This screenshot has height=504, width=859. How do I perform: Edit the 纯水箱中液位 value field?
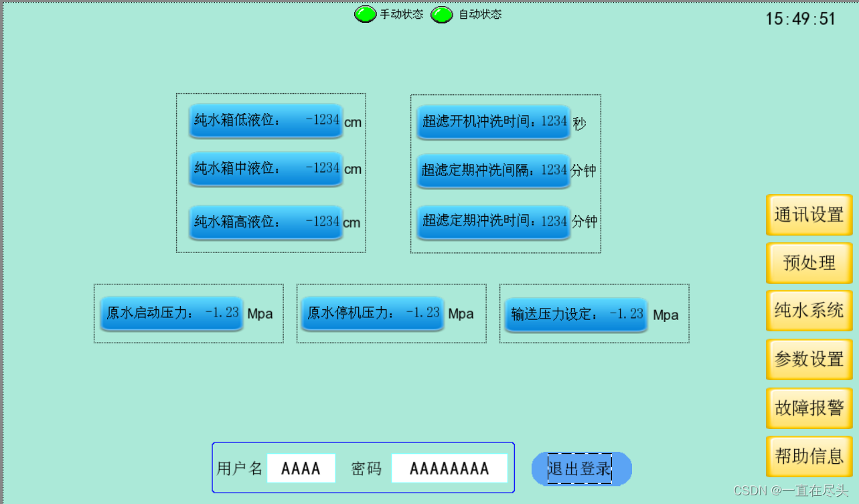266,169
